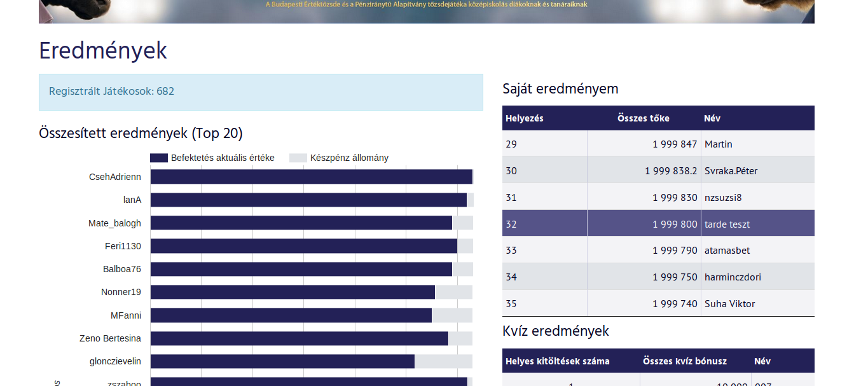Click the 1 999 847 capital value

[675, 144]
